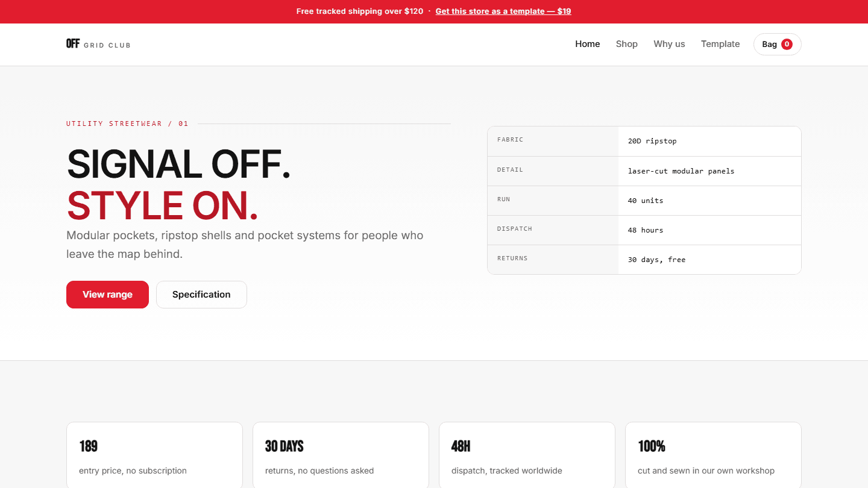The height and width of the screenshot is (488, 868).
Task: Click the 'SIGNAL OFF.' headline
Action: 178,164
